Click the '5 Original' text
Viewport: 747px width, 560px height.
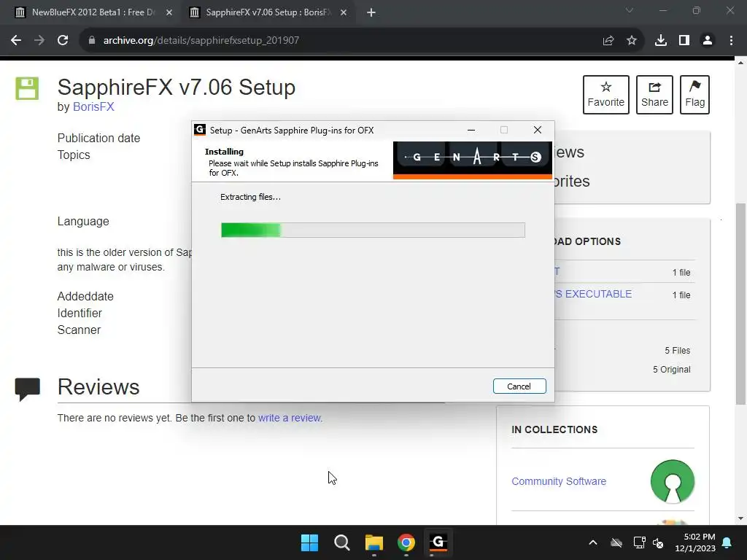pyautogui.click(x=672, y=370)
